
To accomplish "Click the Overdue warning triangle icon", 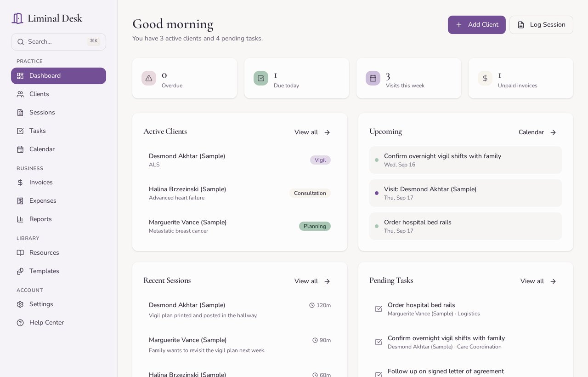I will point(149,78).
